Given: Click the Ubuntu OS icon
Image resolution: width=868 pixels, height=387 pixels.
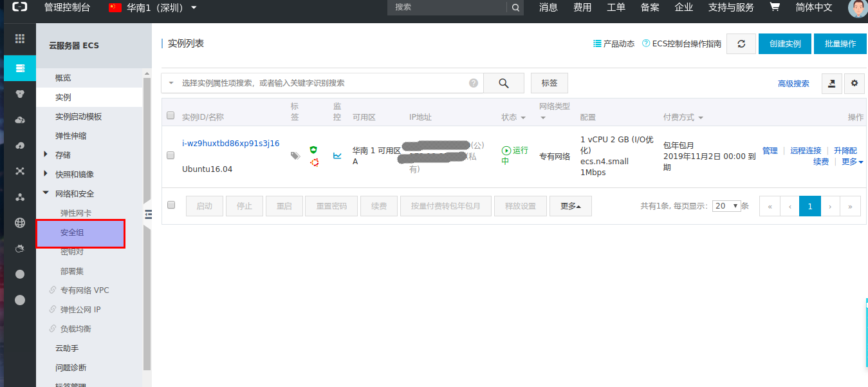Looking at the screenshot, I should 314,162.
